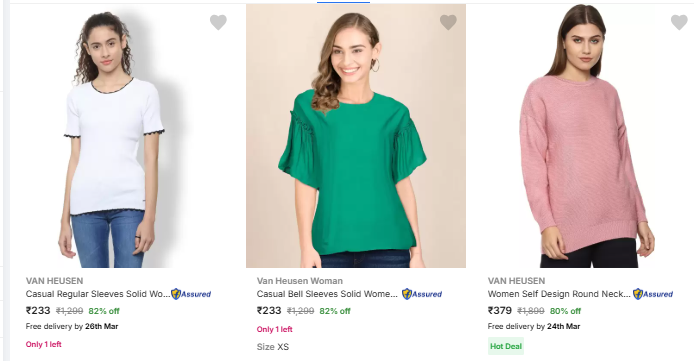Screen dimensions: 694x361
Task: Click Van Heusen Woman brand name
Action: click(300, 281)
